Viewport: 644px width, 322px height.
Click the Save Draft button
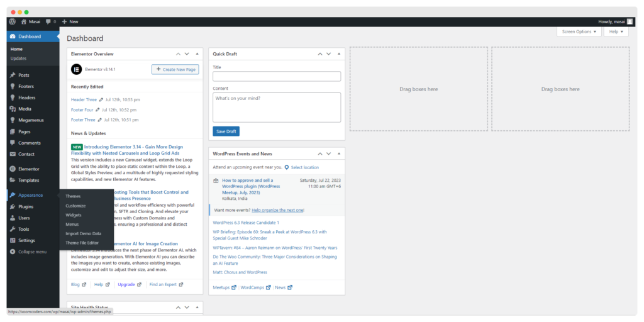coord(226,131)
